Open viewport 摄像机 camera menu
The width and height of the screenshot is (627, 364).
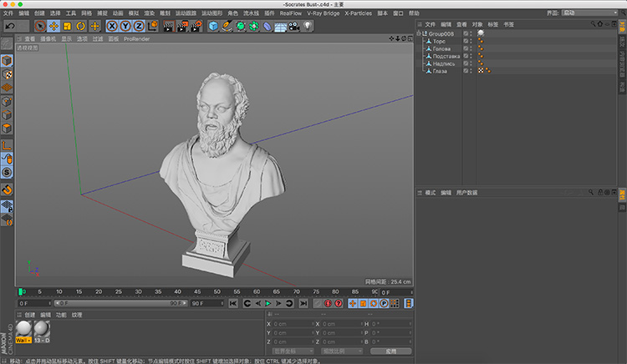[48, 38]
